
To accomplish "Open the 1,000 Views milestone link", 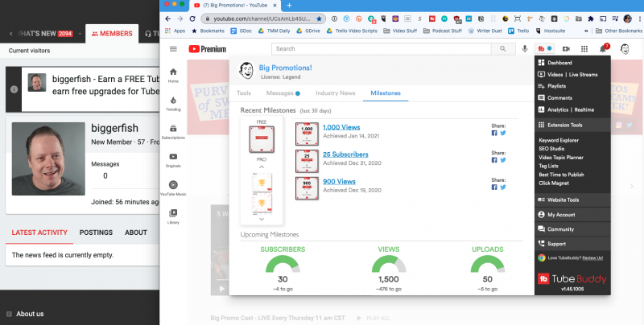I will (x=341, y=128).
